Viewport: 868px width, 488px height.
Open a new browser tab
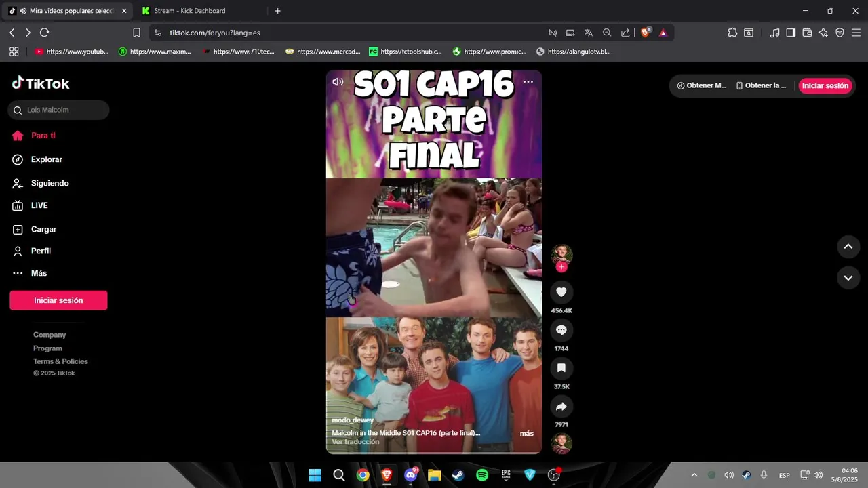point(277,11)
